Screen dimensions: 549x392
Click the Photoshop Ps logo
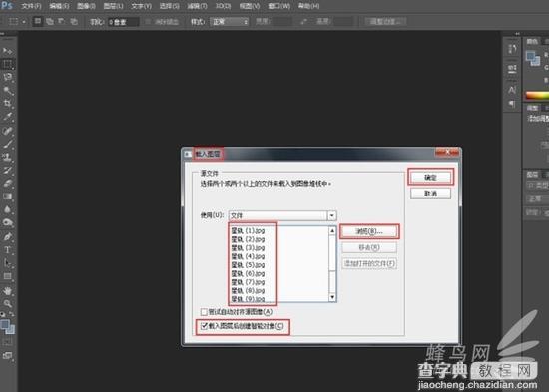(7, 6)
